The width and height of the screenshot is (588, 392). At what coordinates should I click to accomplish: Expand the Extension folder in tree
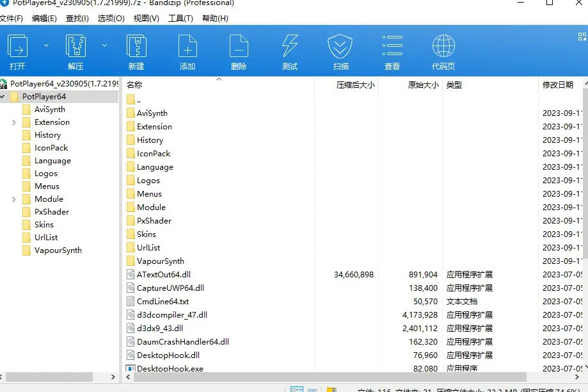pyautogui.click(x=14, y=122)
